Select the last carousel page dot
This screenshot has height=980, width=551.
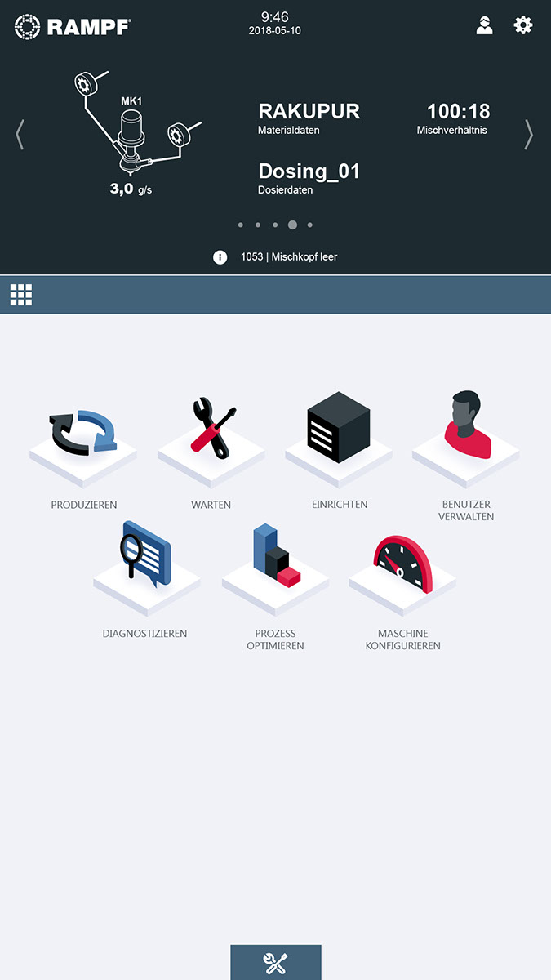pyautogui.click(x=310, y=225)
